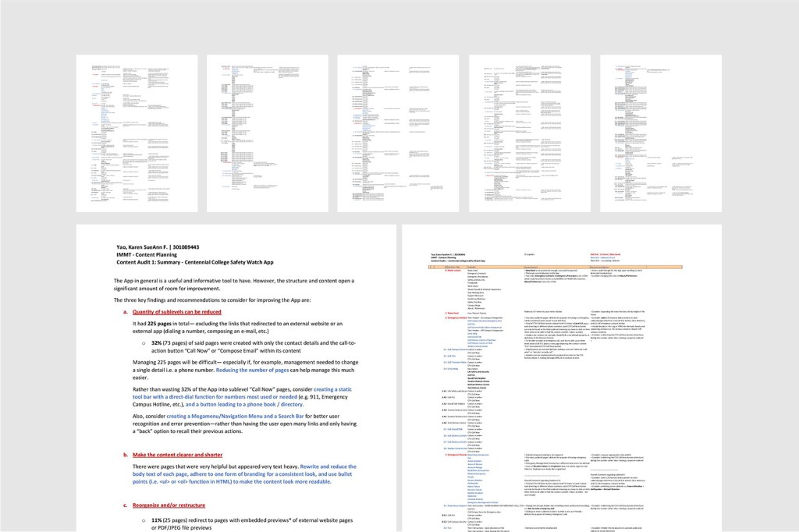Click the 'Content Audit 1: Summary' title in summary page
The width and height of the screenshot is (799, 532).
tap(206, 261)
